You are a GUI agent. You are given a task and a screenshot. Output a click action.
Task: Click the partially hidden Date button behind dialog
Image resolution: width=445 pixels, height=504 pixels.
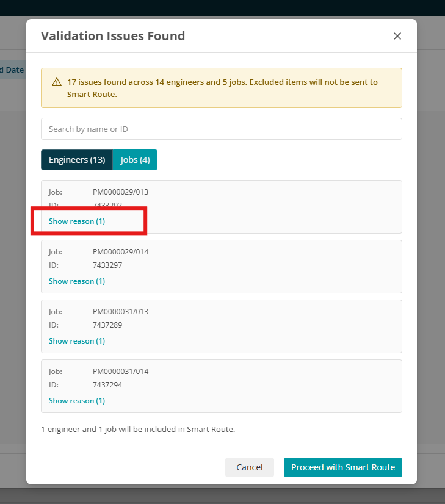coord(12,70)
